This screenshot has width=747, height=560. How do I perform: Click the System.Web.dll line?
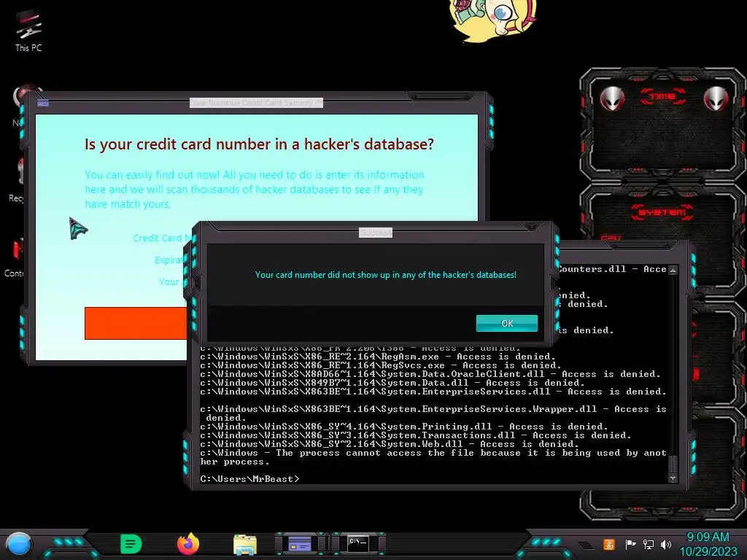tap(390, 444)
